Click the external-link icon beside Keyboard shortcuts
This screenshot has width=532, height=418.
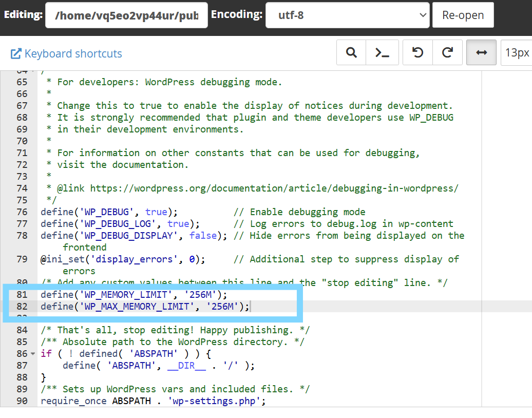pos(16,53)
